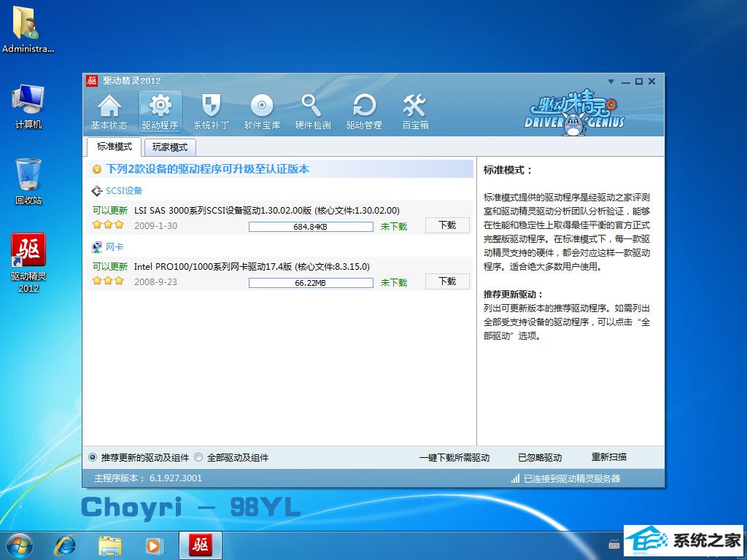Viewport: 747px width, 560px height.
Task: Open 已忽略驱动 list
Action: point(540,458)
